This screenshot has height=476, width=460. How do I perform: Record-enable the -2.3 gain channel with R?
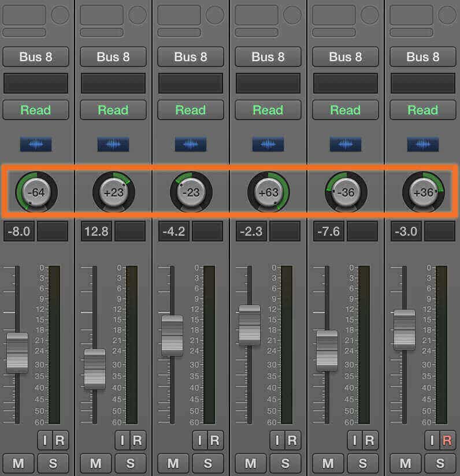tap(292, 440)
